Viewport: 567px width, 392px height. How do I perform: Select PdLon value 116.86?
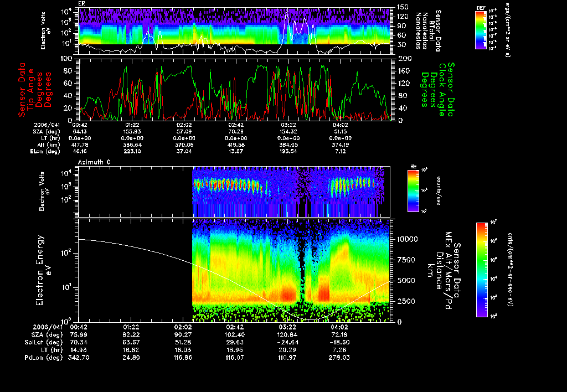183,357
